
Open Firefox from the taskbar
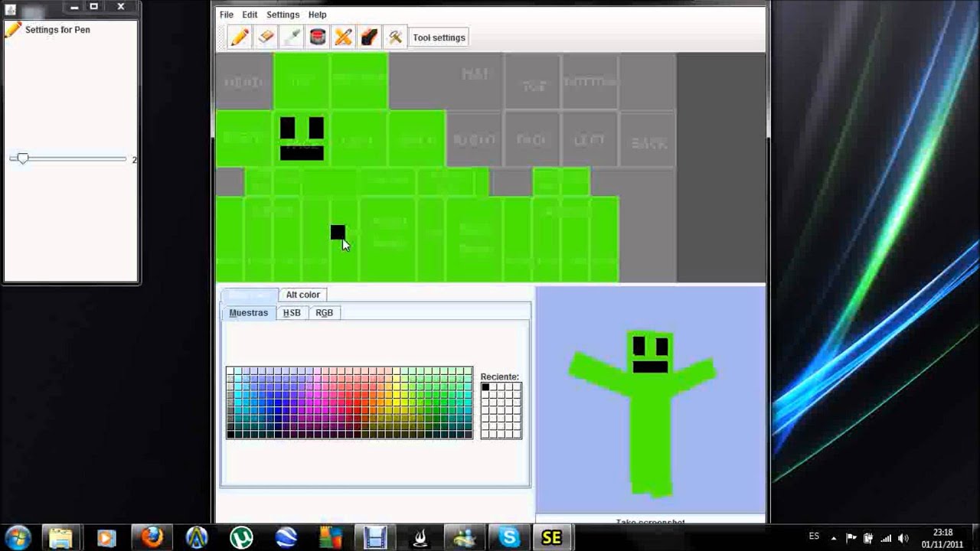(152, 537)
